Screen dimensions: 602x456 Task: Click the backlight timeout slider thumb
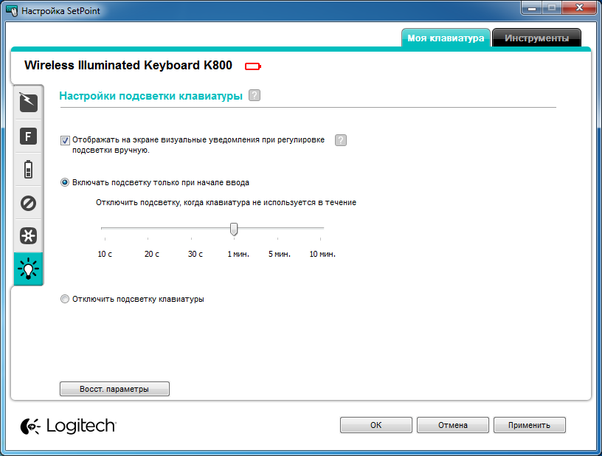coord(234,229)
